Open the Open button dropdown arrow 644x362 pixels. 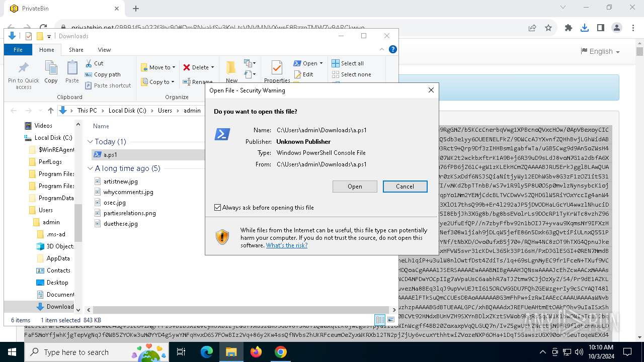coord(321,63)
